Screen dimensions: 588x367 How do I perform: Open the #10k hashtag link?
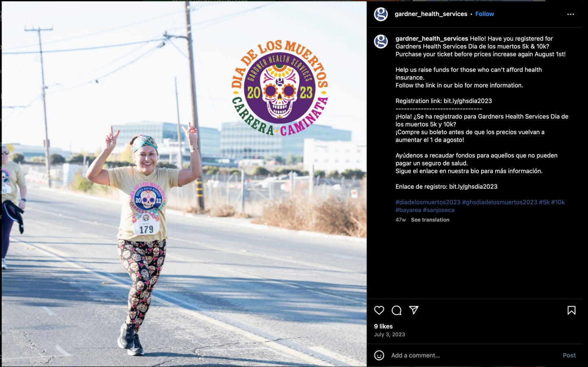558,202
